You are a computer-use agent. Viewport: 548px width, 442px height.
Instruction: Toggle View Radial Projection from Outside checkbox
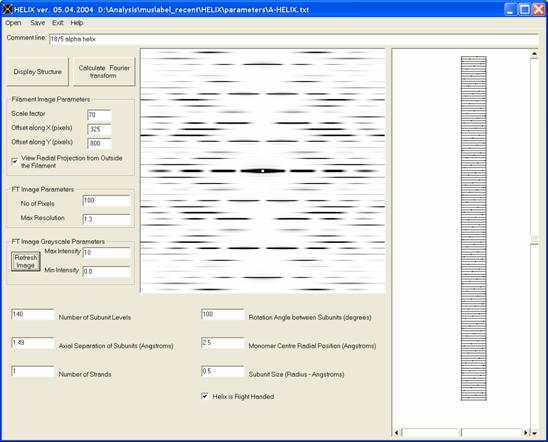(15, 161)
